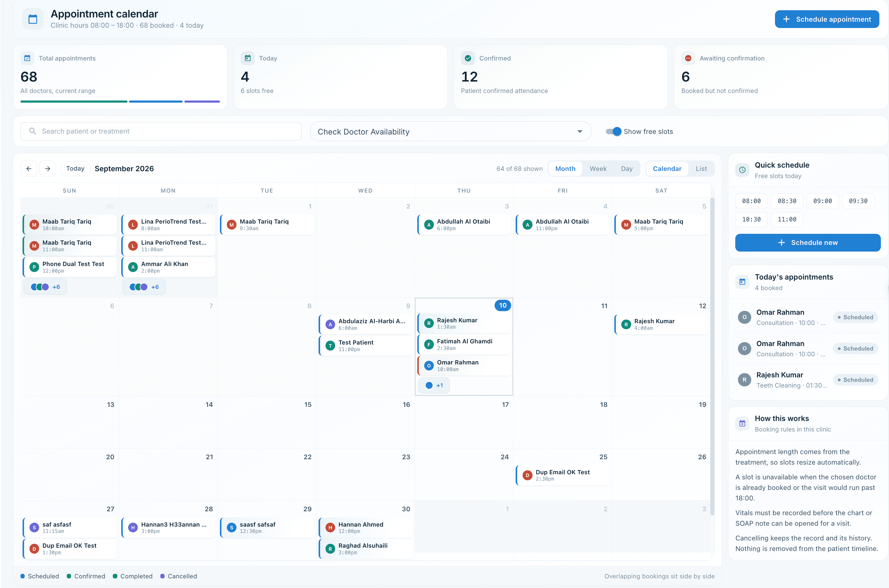The image size is (889, 588).
Task: Click the Awaiting confirmation red icon
Action: click(x=688, y=58)
